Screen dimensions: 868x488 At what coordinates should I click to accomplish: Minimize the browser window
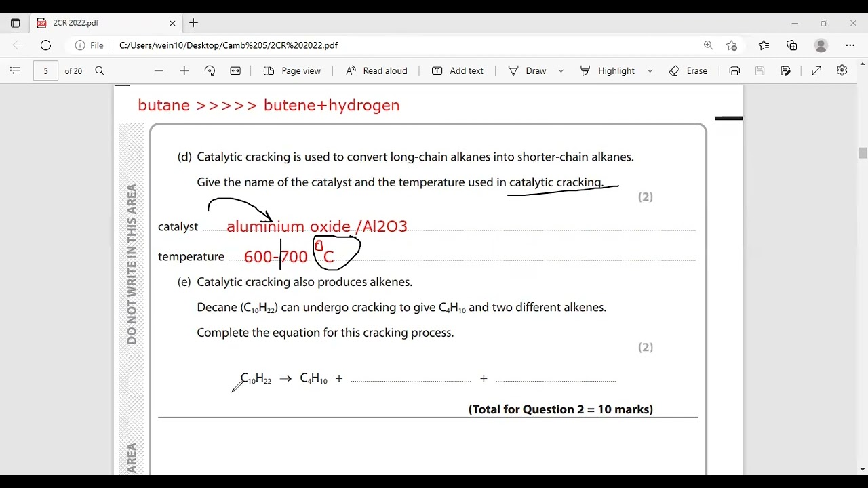795,23
